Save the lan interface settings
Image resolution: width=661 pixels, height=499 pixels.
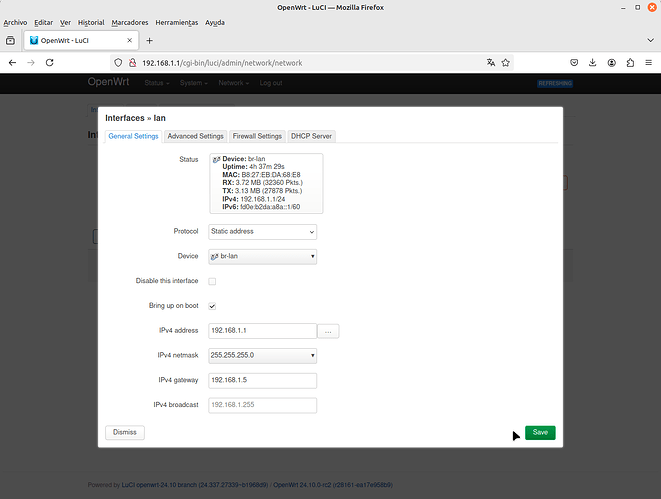[540, 432]
